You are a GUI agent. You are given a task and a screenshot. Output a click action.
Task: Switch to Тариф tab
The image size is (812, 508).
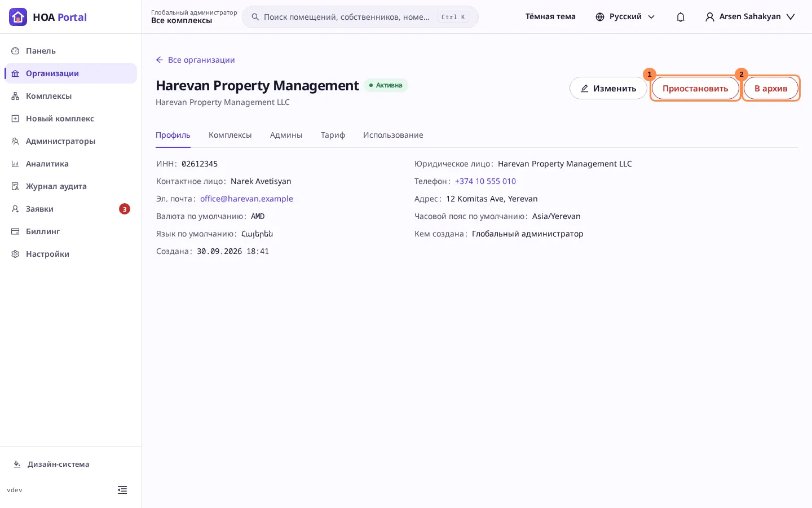pos(333,135)
